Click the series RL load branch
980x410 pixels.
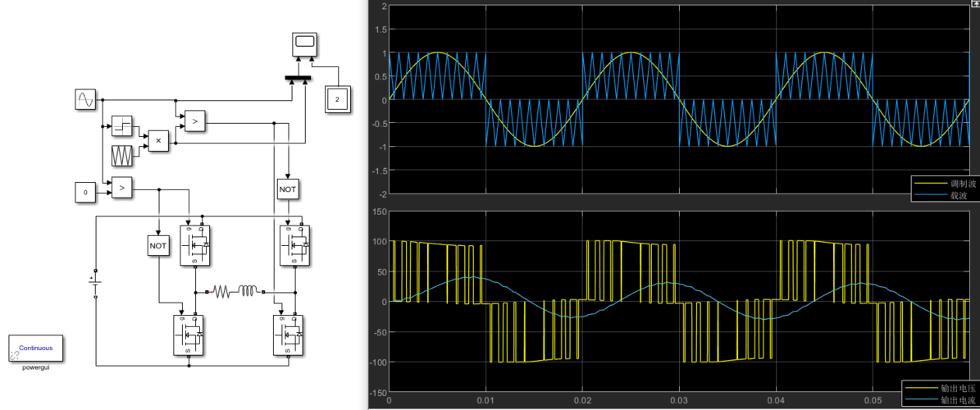coord(235,290)
